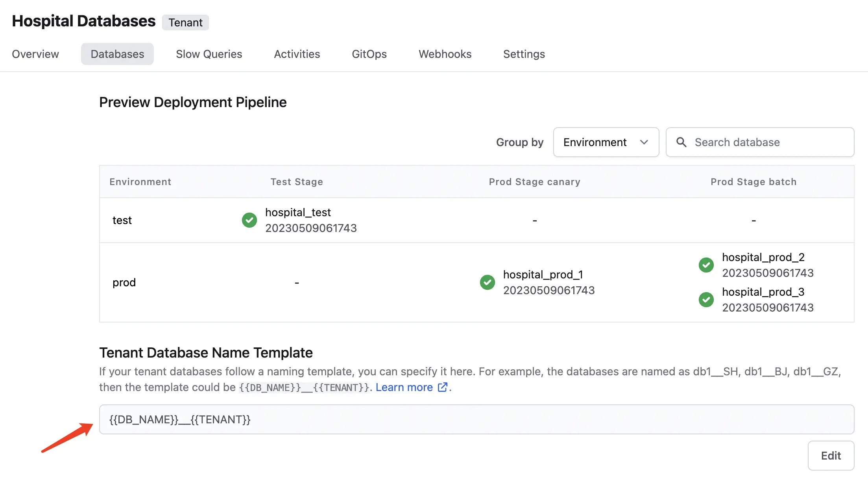
Task: Open the Webhooks tab
Action: tap(445, 54)
